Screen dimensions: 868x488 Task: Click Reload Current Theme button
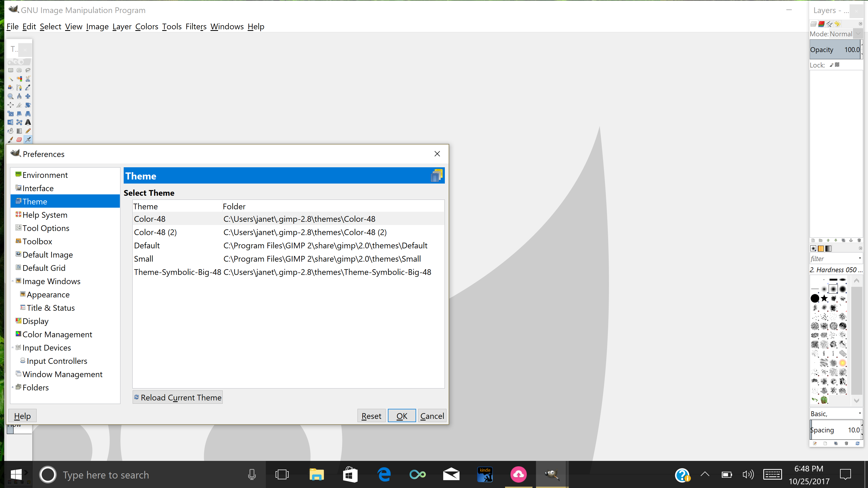(178, 397)
